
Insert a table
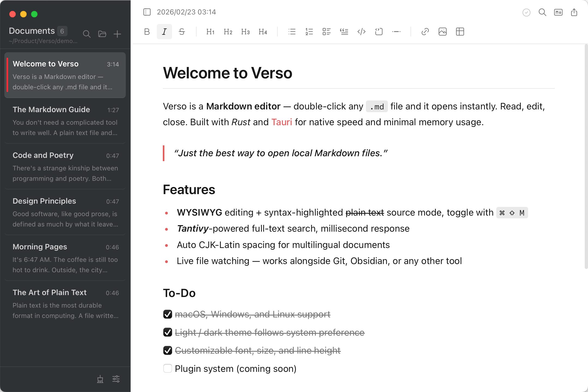460,32
